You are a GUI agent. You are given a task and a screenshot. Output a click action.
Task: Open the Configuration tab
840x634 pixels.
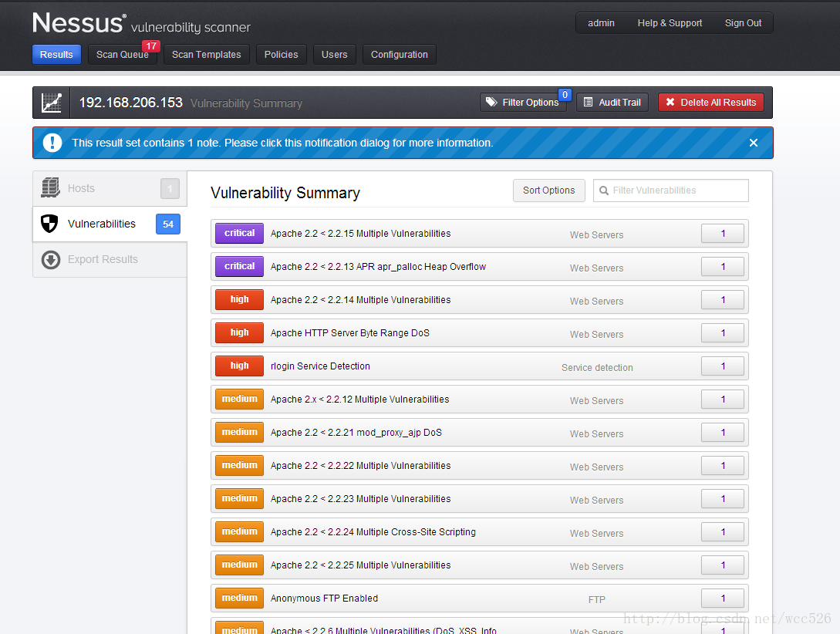[x=399, y=55]
